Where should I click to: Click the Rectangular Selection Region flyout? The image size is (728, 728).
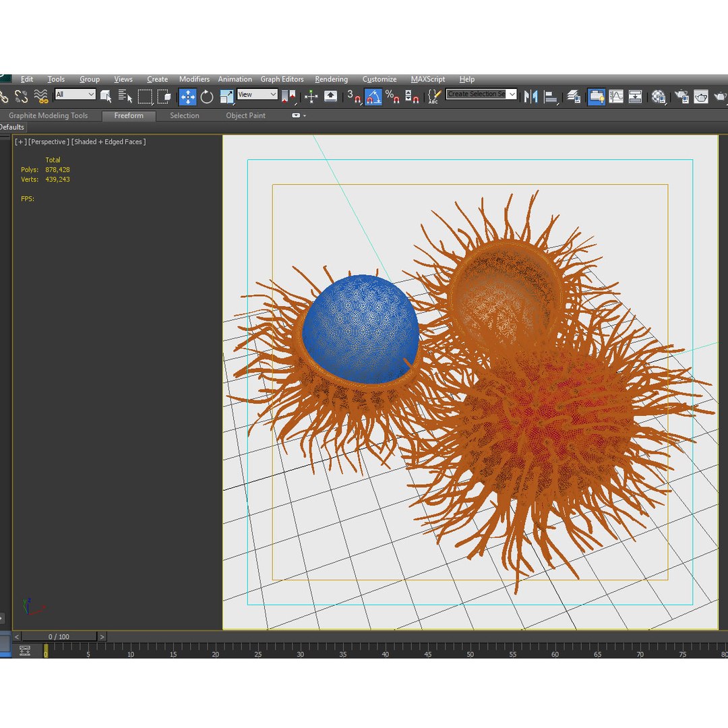pyautogui.click(x=145, y=96)
